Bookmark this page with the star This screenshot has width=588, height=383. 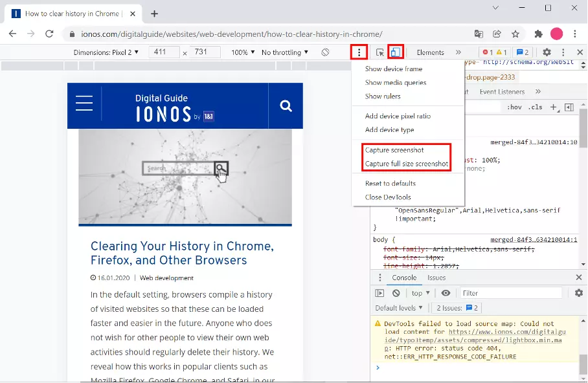pos(515,34)
